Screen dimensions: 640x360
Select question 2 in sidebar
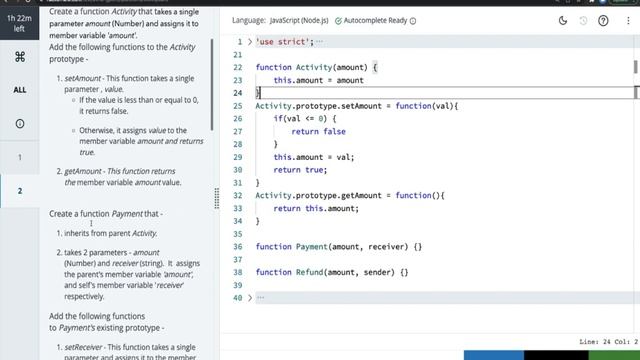pyautogui.click(x=20, y=191)
